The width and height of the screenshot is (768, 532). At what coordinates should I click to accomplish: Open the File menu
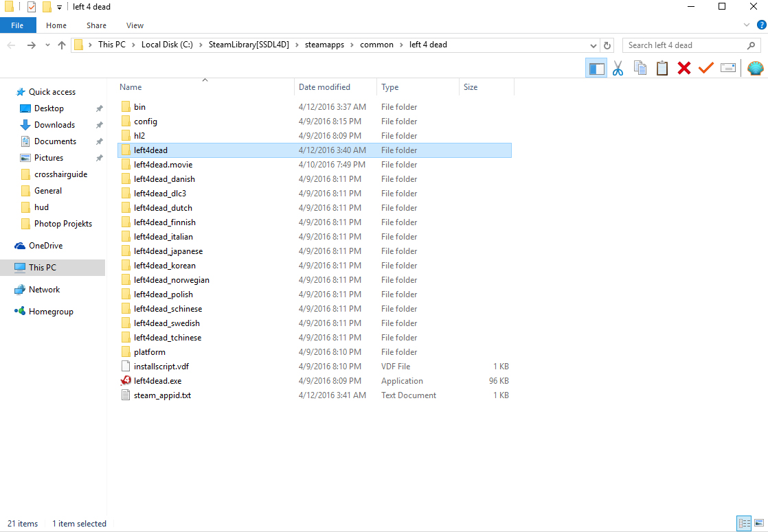pos(18,25)
